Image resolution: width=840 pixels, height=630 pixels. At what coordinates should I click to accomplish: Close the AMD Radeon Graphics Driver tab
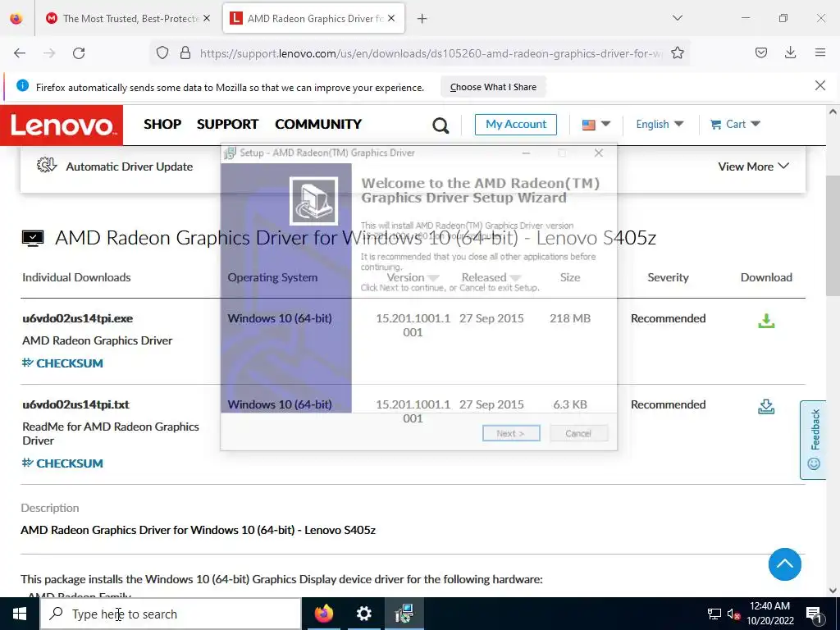click(x=391, y=19)
